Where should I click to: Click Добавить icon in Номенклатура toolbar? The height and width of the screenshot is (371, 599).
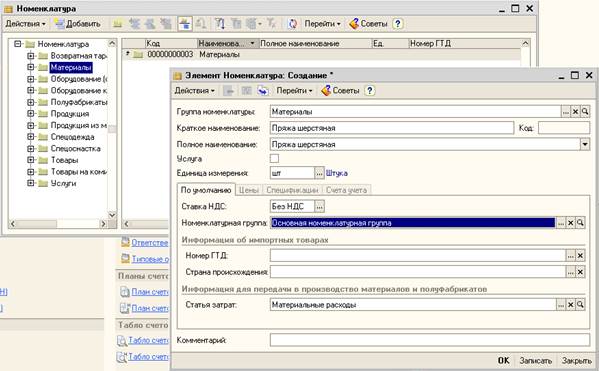point(59,24)
